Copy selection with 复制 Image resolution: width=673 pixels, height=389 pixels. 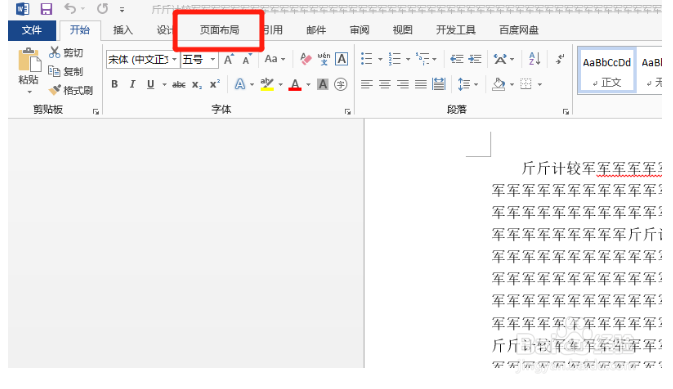click(66, 71)
